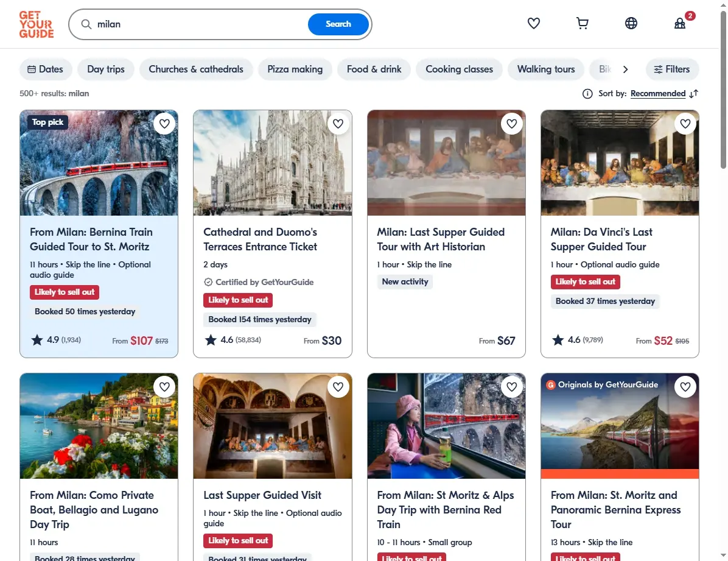Filter by Churches & cathedrals
Image resolution: width=728 pixels, height=561 pixels.
(x=196, y=69)
